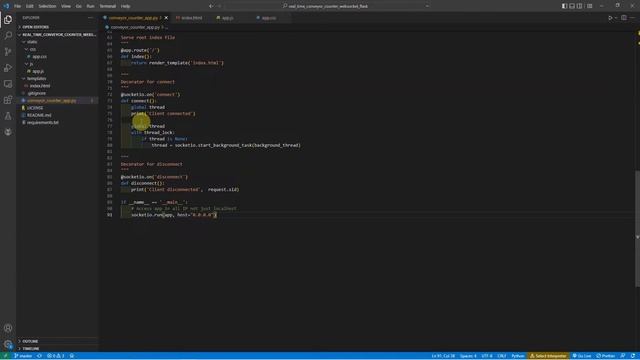Collapse the css folder

[x=58, y=49]
